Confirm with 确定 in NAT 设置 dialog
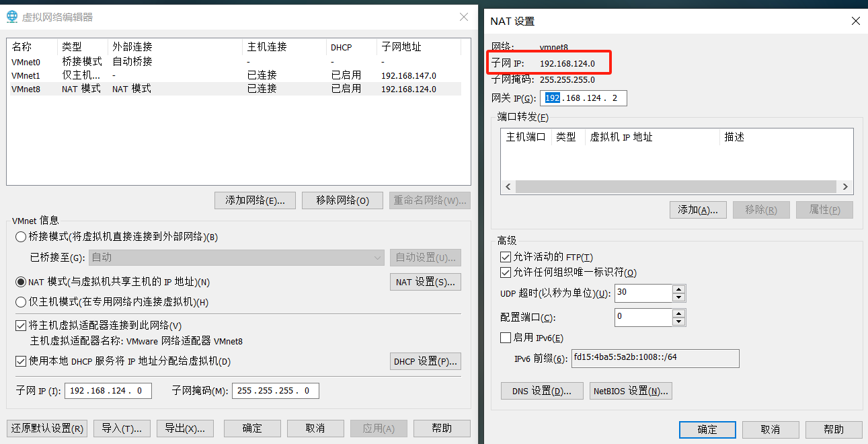Image resolution: width=868 pixels, height=444 pixels. coord(707,429)
